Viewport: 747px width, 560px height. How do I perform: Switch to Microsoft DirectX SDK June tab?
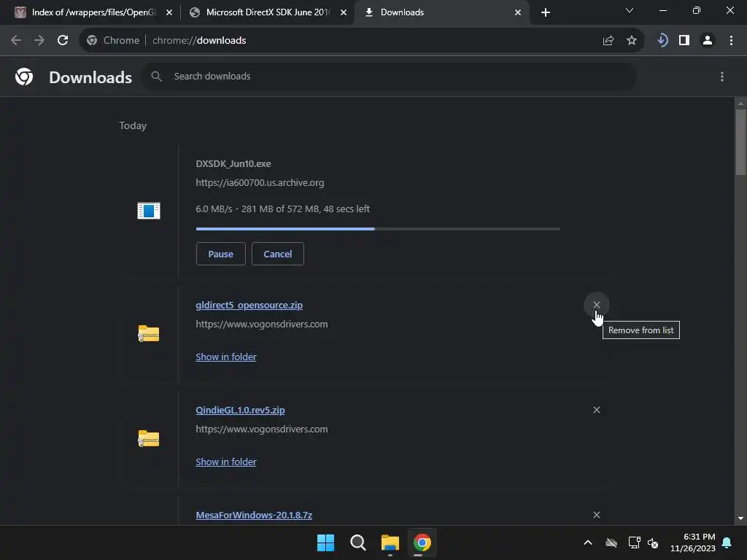pos(268,12)
